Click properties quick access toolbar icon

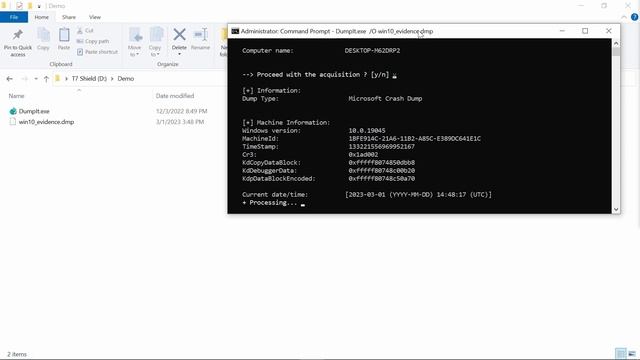[x=19, y=6]
